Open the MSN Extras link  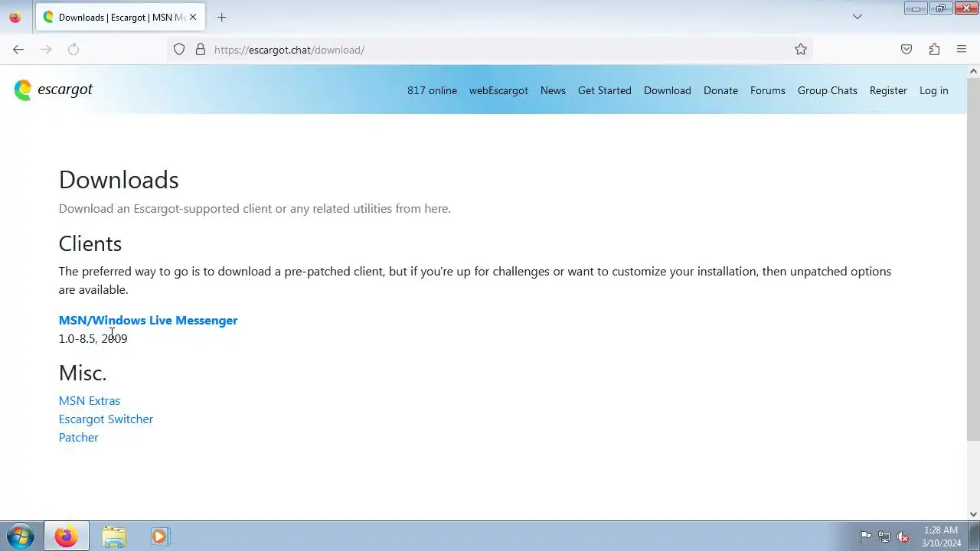click(x=90, y=401)
